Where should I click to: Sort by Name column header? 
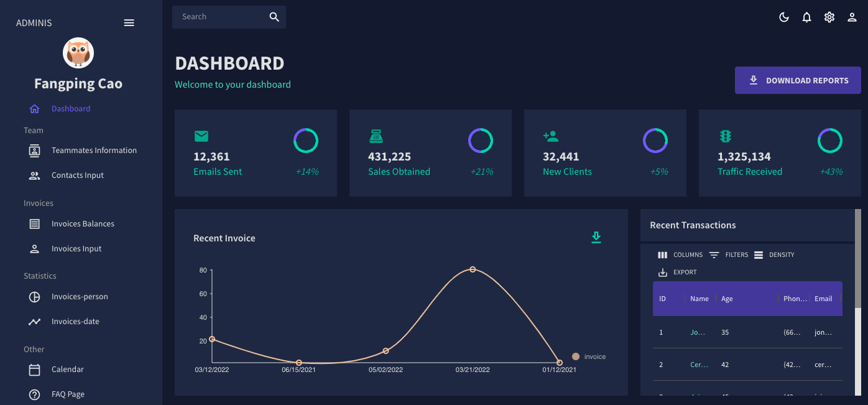[x=699, y=299]
